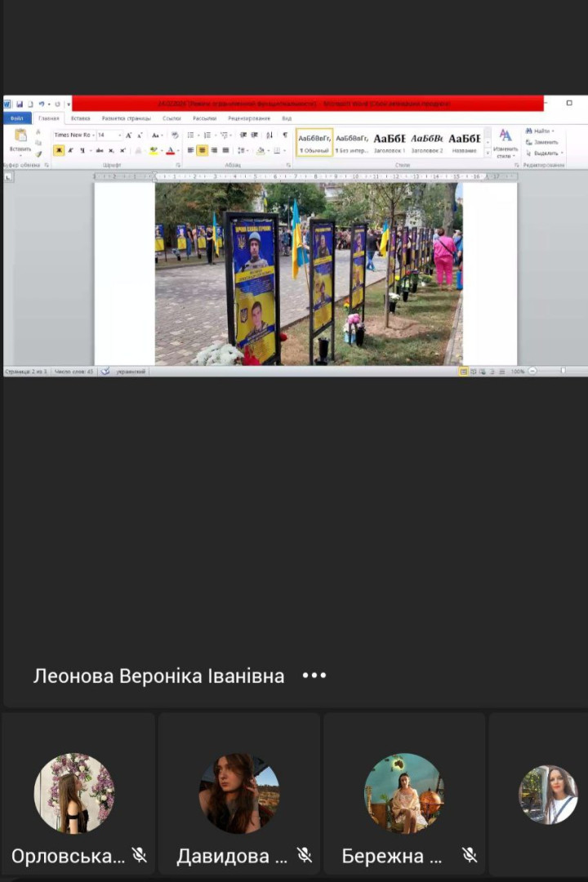This screenshot has width=588, height=882.
Task: Toggle italic formatting in the ribbon
Action: coord(70,151)
